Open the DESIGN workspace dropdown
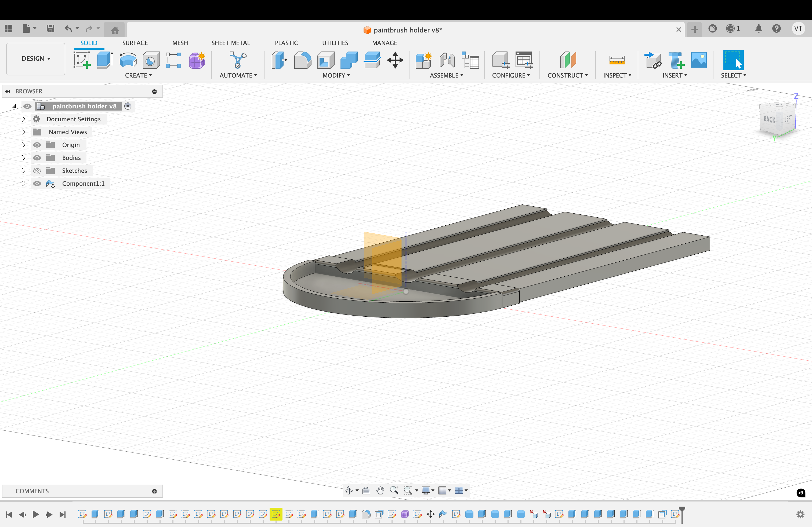812x527 pixels. point(36,59)
